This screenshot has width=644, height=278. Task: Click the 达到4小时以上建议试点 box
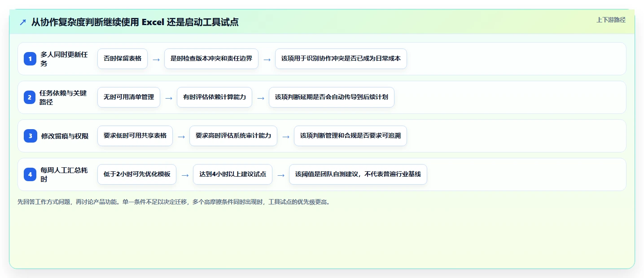coord(232,174)
